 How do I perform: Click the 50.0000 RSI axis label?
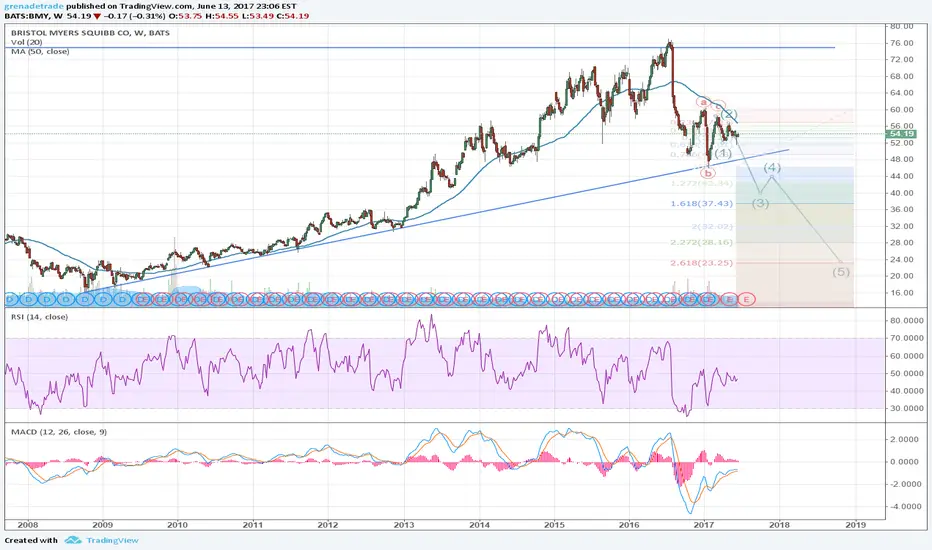pyautogui.click(x=907, y=373)
